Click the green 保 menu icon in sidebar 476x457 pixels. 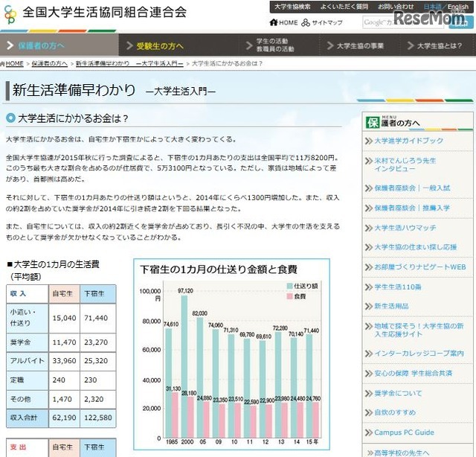tap(372, 123)
